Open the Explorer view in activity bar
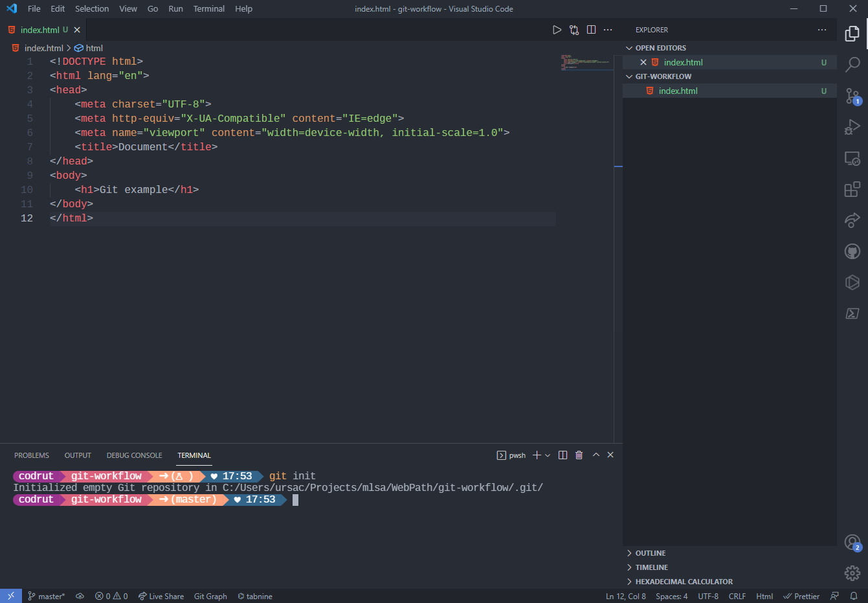 (x=852, y=33)
